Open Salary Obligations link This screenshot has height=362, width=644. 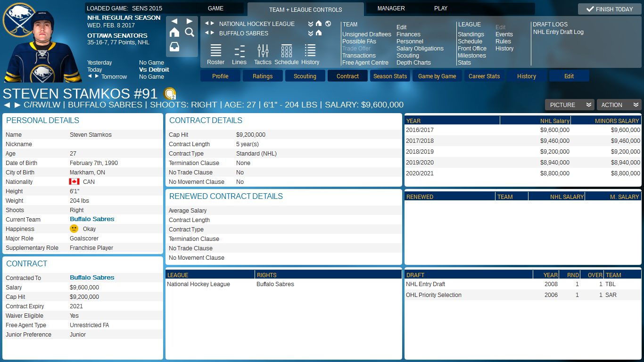[420, 49]
